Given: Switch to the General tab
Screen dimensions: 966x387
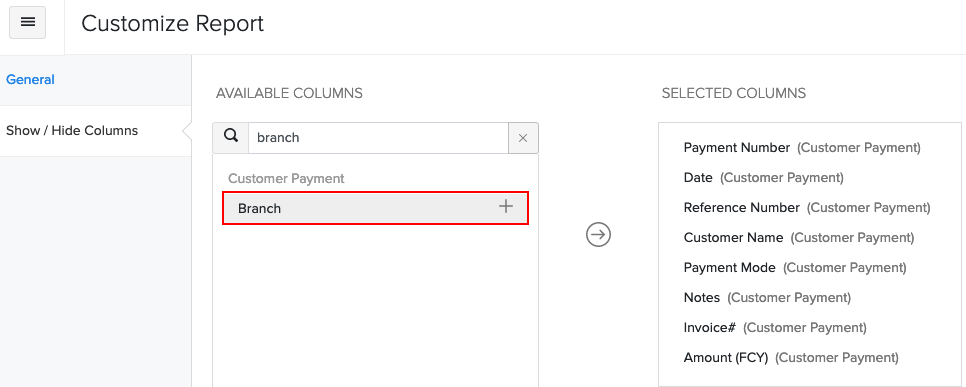Looking at the screenshot, I should [30, 79].
